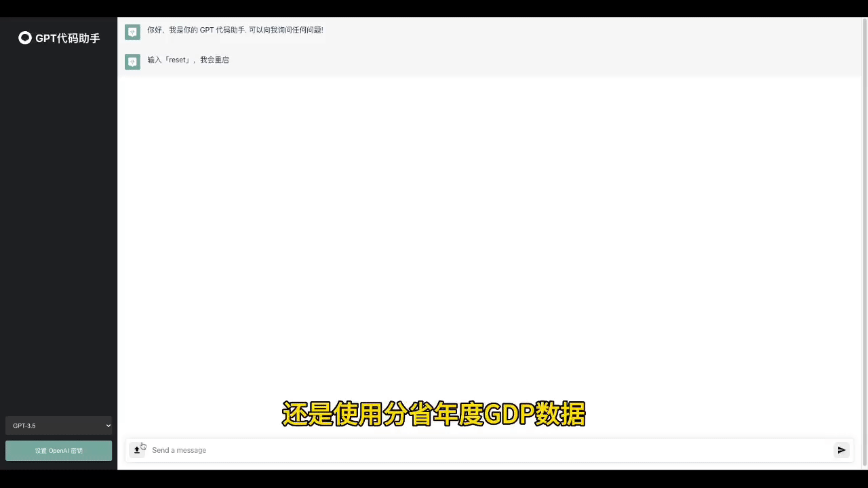Click the GPT-3.5 label text
This screenshot has height=488, width=868.
point(24,426)
